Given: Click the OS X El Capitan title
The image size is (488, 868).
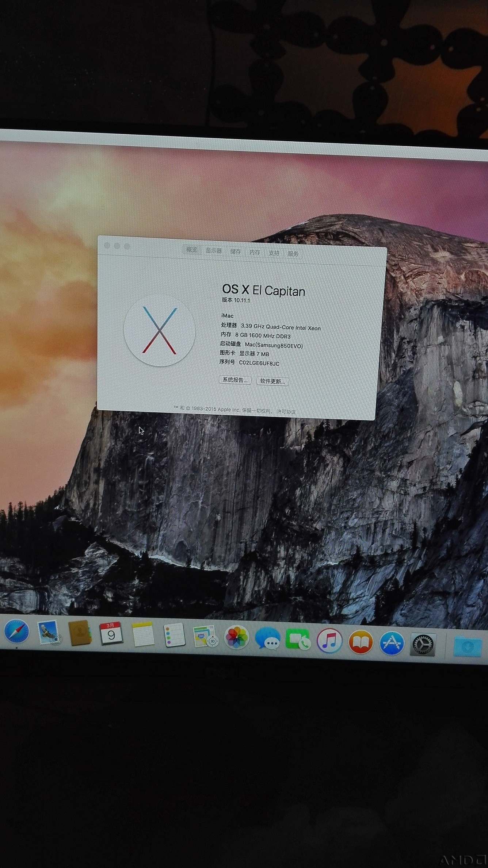Looking at the screenshot, I should tap(263, 290).
